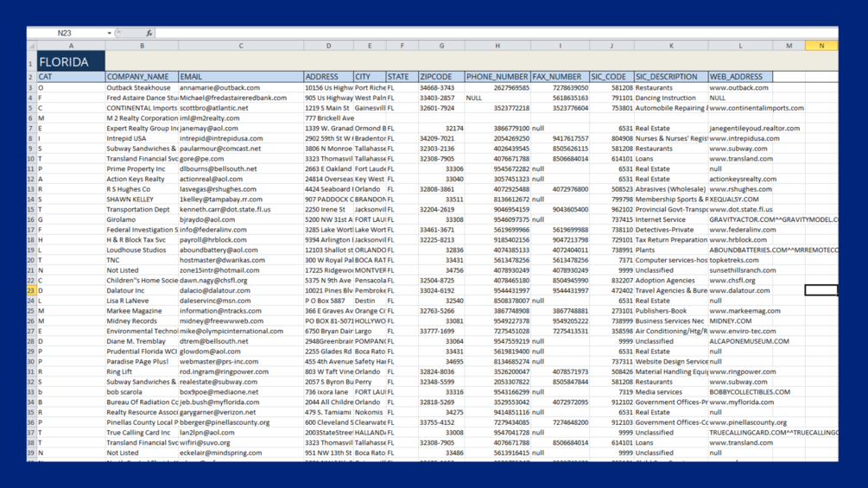Image resolution: width=868 pixels, height=488 pixels.
Task: Select the CONTINENTAL Imports cell
Action: (x=142, y=108)
